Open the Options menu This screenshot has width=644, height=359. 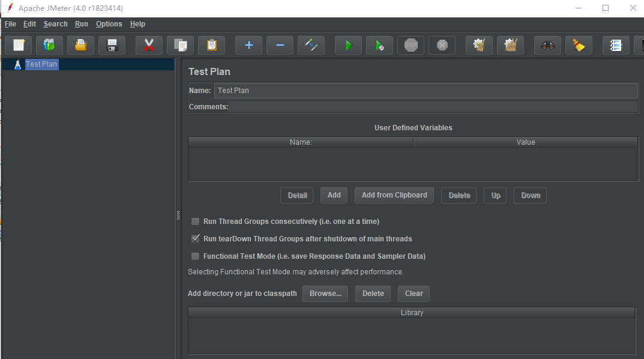(109, 24)
